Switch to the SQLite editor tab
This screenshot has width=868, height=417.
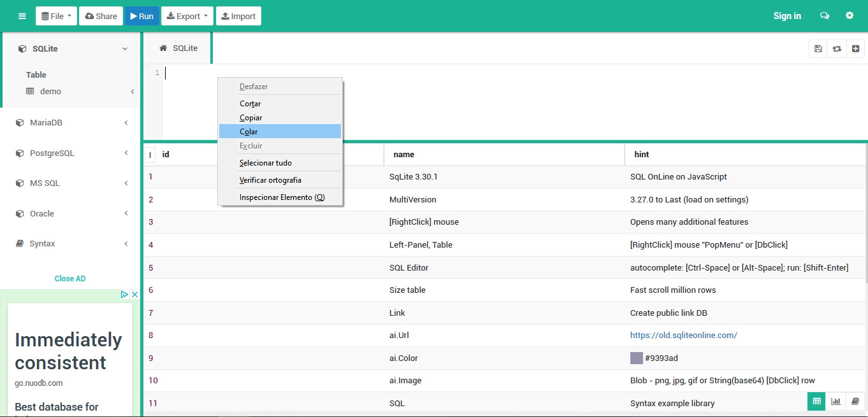pos(178,48)
